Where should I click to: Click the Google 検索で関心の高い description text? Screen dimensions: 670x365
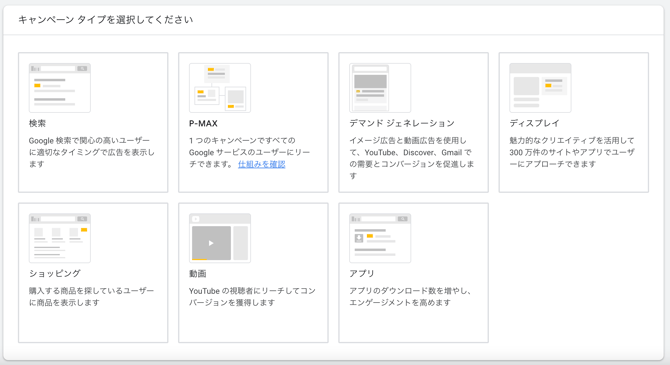pyautogui.click(x=92, y=152)
